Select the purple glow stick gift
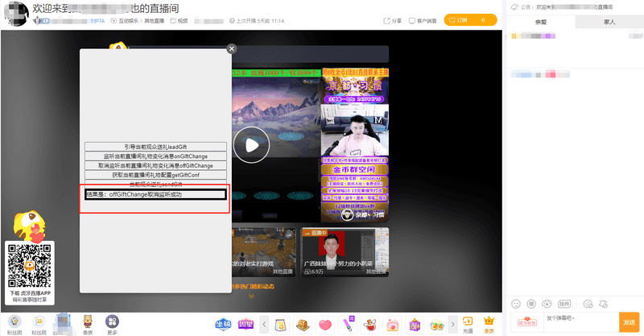Viewport: 644px width, 336px height. point(348,325)
